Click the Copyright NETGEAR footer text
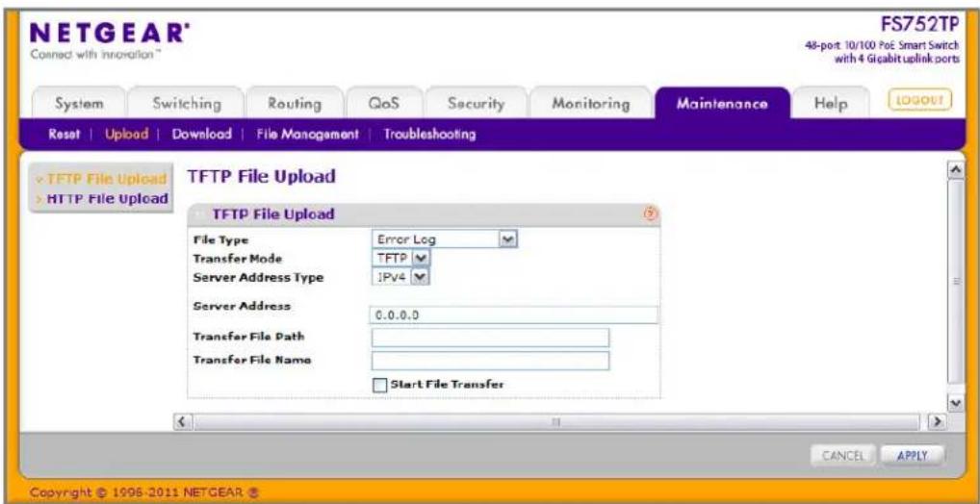This screenshot has width=980, height=504. coord(145,491)
